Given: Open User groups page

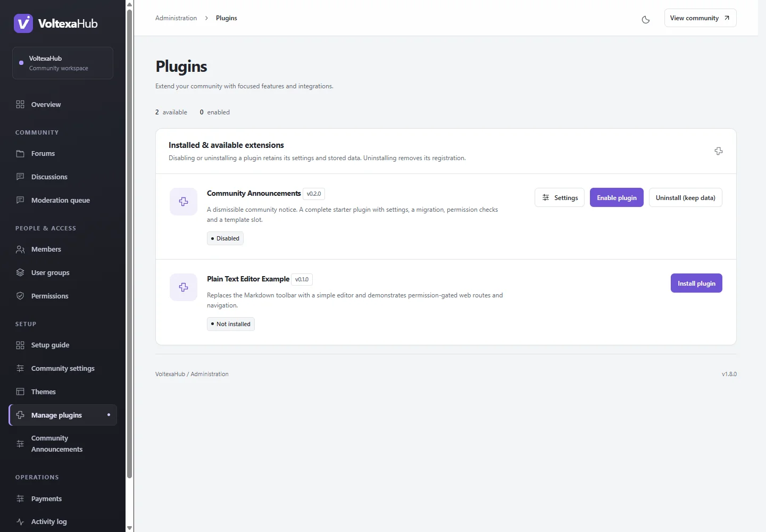Looking at the screenshot, I should pos(63,272).
